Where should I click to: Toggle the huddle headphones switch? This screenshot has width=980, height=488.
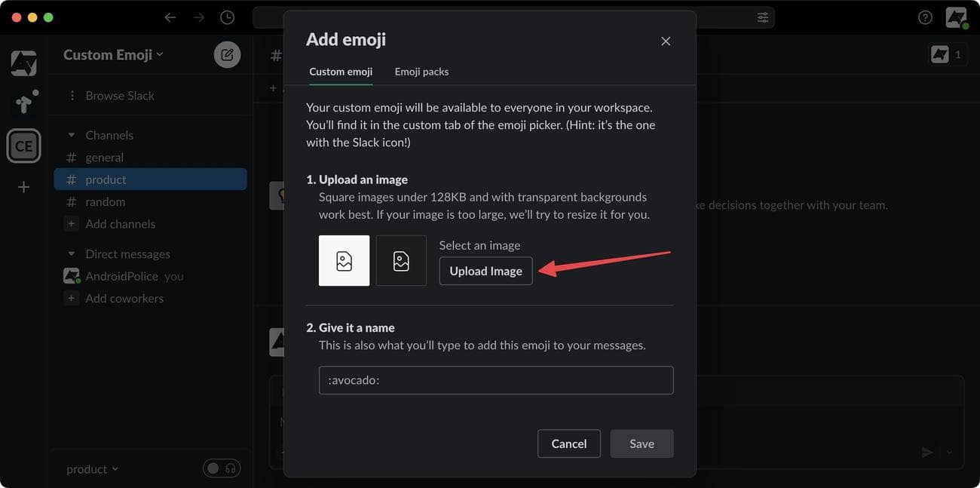222,468
